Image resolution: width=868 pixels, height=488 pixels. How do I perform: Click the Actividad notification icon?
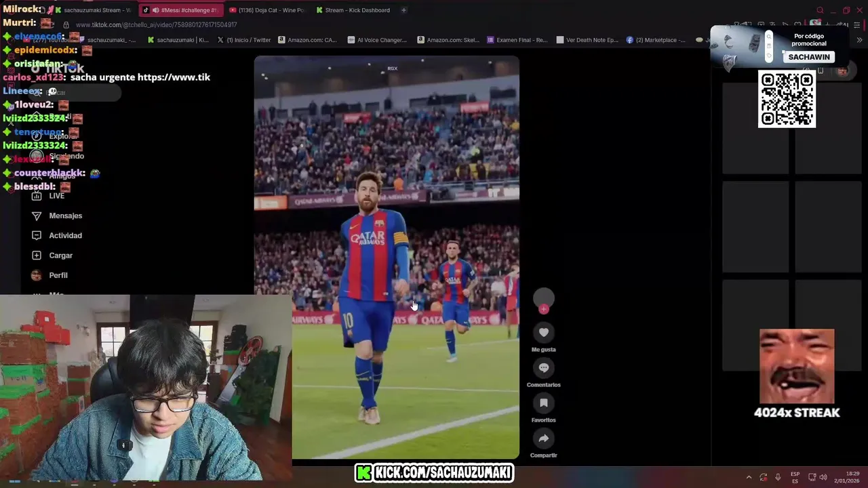pyautogui.click(x=37, y=235)
